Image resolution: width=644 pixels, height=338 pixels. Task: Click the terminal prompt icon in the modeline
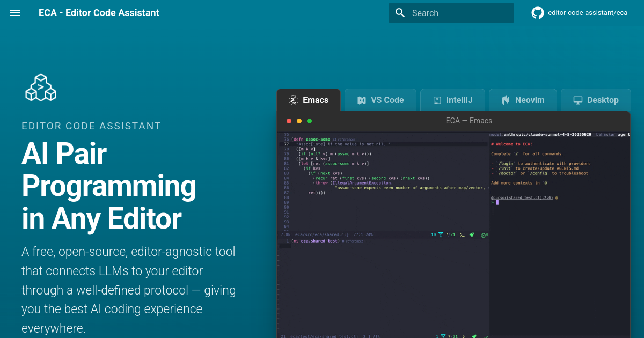point(462,234)
